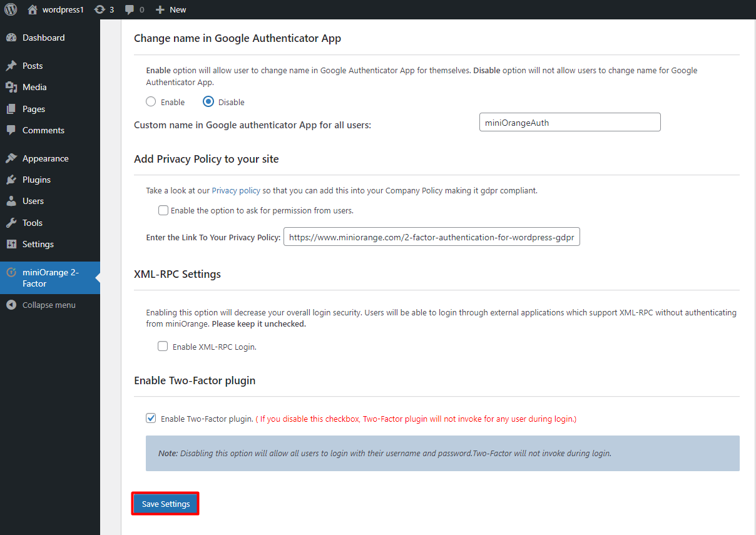Open Tools menu item

[50, 223]
